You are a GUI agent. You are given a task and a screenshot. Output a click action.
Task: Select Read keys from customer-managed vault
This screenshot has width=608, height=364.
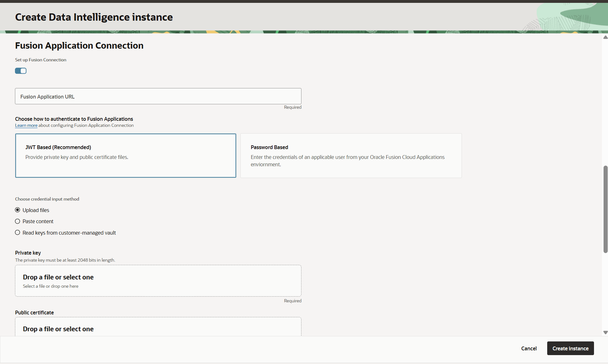(18, 232)
